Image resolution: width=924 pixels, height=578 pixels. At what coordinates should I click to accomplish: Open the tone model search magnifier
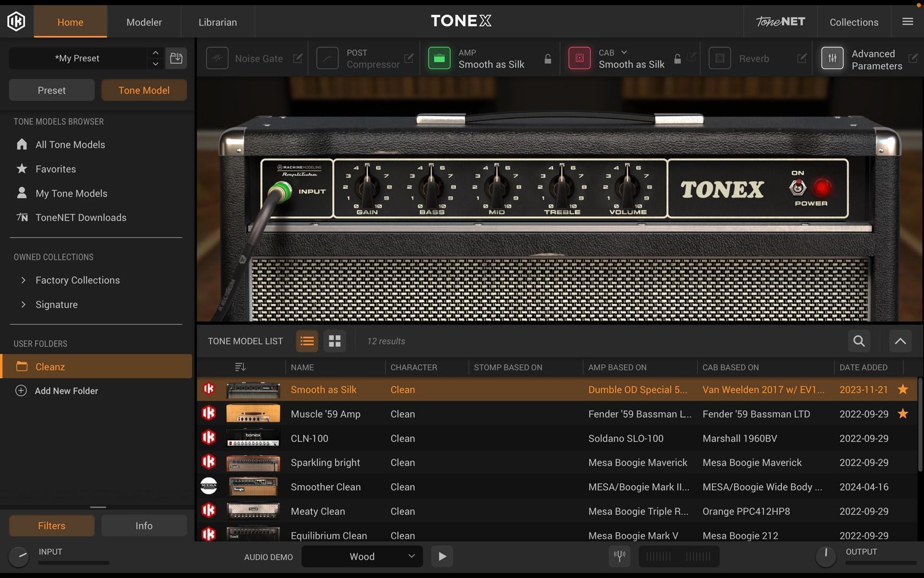tap(859, 341)
